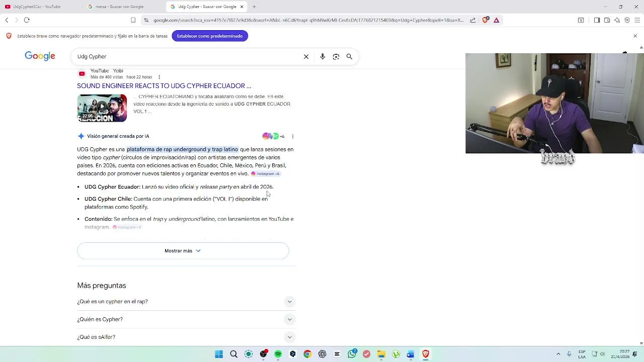Reload the page with the refresh icon
644x362 pixels.
pos(27,20)
